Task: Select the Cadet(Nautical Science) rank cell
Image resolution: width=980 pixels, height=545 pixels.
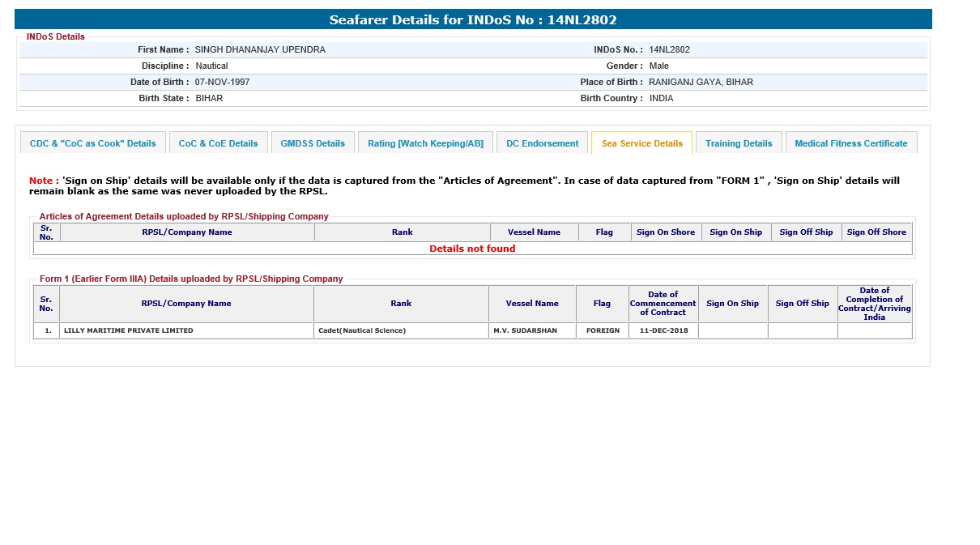Action: [362, 330]
